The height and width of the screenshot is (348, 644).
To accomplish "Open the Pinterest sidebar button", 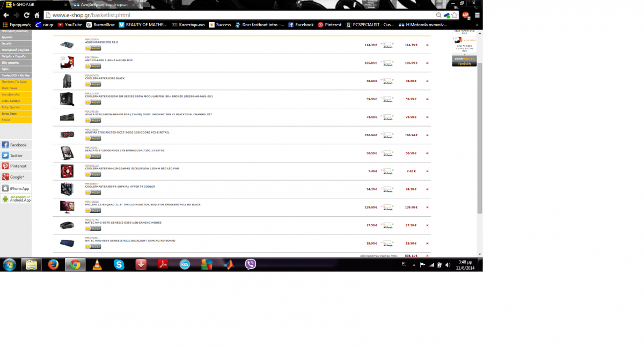I will click(16, 166).
